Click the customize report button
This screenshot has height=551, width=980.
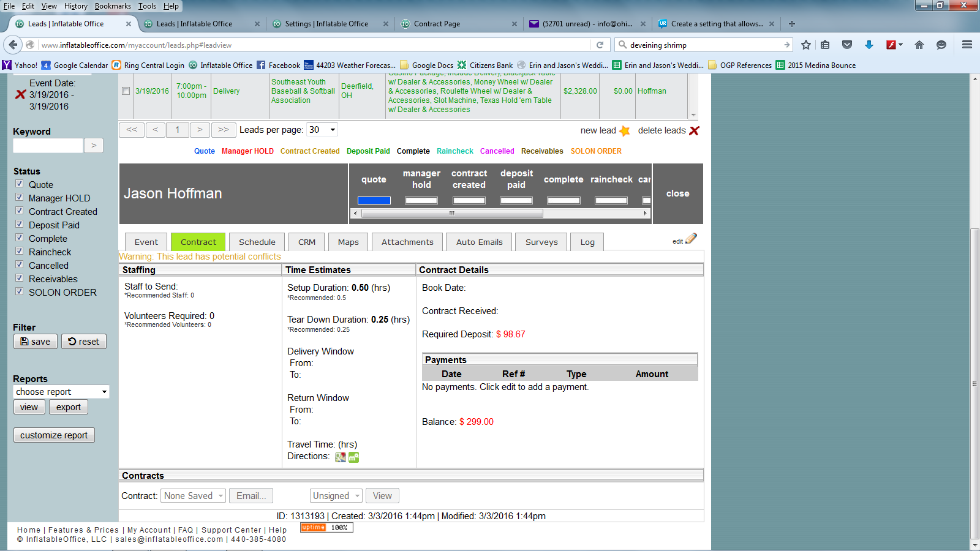coord(54,435)
